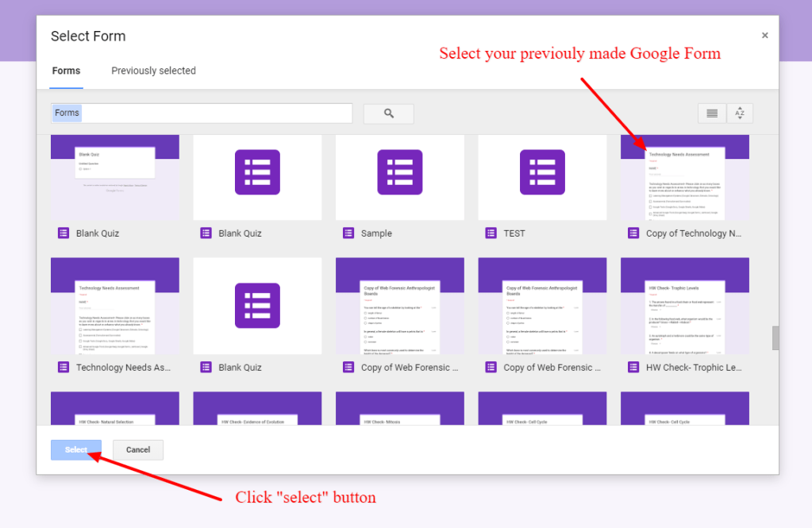Choose the HW Check- Natural Selection thumbnail
The width and height of the screenshot is (812, 528).
click(115, 408)
